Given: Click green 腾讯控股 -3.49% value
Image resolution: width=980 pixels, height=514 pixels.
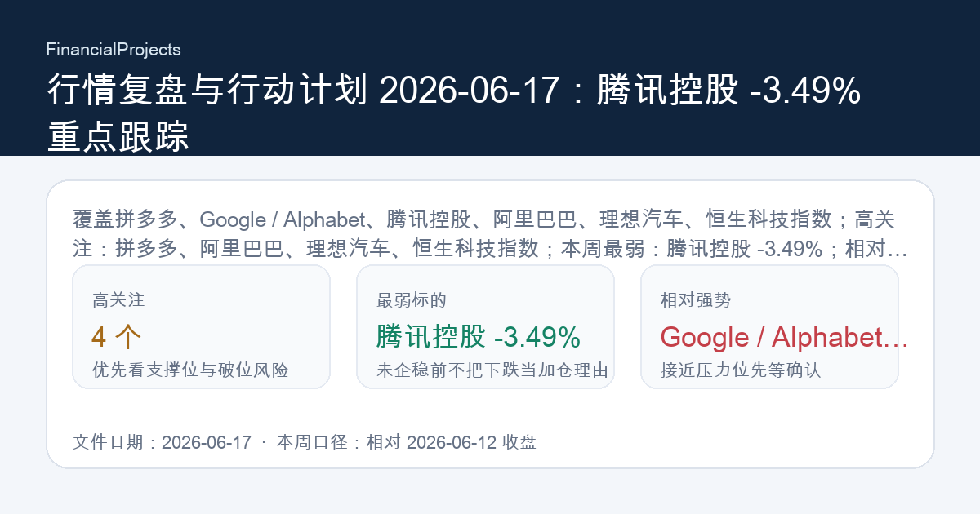Looking at the screenshot, I should tap(479, 336).
